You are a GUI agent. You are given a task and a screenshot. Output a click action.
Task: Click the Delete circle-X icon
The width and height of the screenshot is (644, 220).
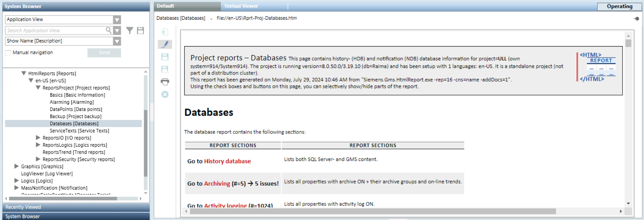point(165,94)
